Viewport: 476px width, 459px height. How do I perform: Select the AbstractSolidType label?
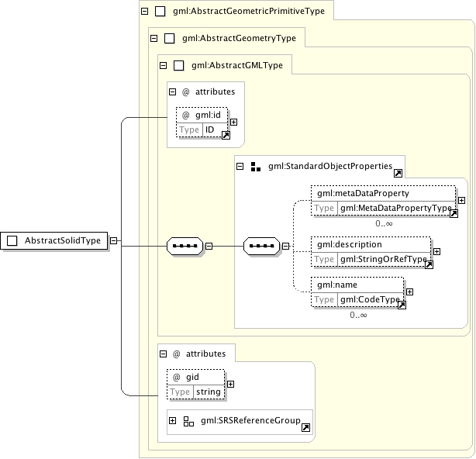point(63,240)
